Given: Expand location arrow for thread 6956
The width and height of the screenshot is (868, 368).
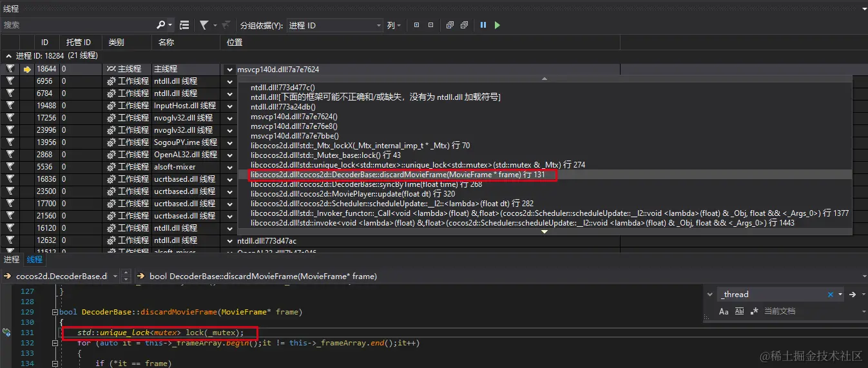Looking at the screenshot, I should [229, 81].
